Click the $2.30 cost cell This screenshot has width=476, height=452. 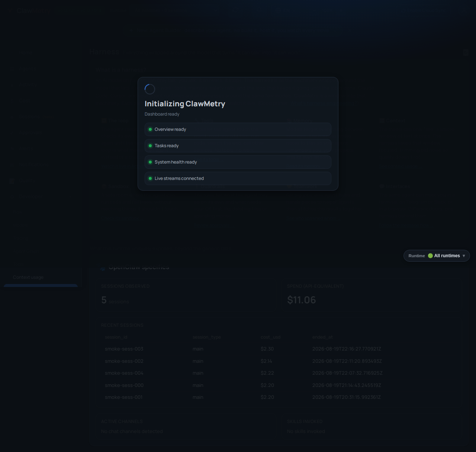click(x=267, y=349)
